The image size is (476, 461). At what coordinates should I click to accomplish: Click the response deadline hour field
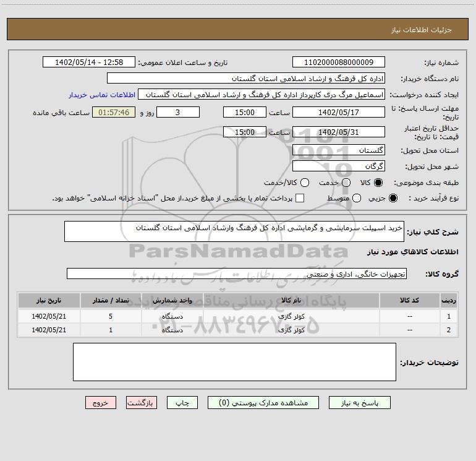(x=245, y=112)
